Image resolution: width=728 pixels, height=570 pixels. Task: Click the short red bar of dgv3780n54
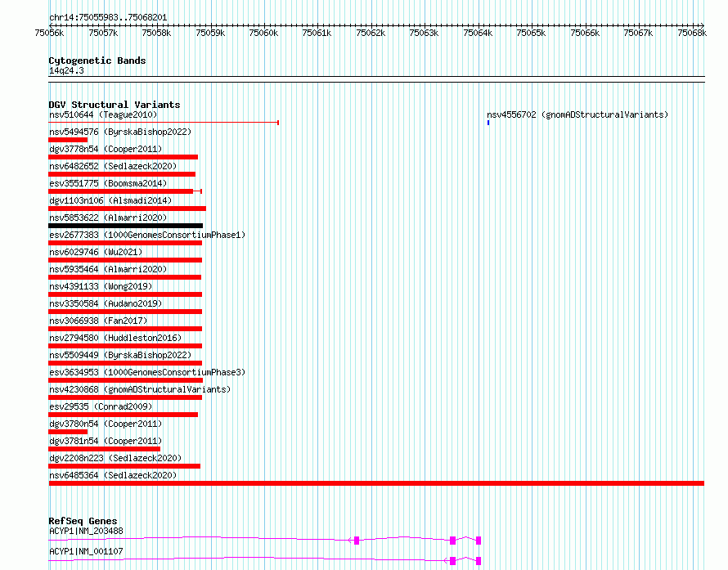tap(68, 432)
